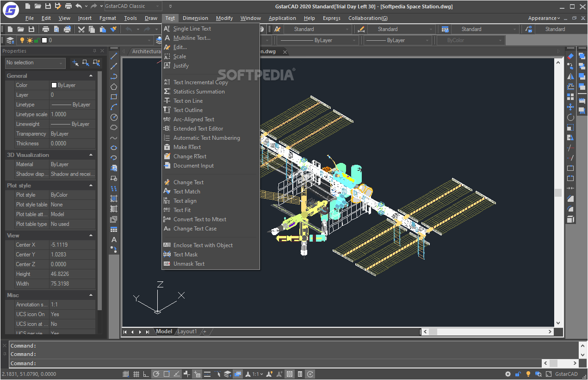Click the white ByLayer color swatch
The image size is (588, 380).
click(x=54, y=85)
